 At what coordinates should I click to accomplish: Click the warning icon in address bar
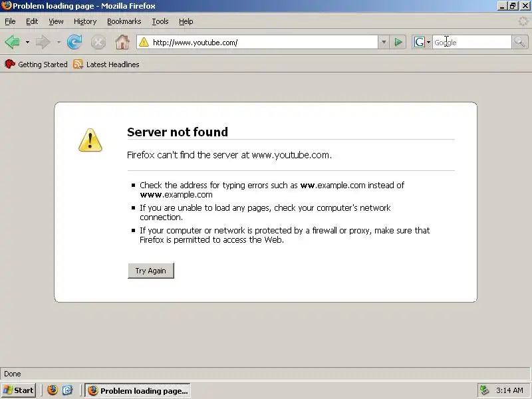coord(144,42)
